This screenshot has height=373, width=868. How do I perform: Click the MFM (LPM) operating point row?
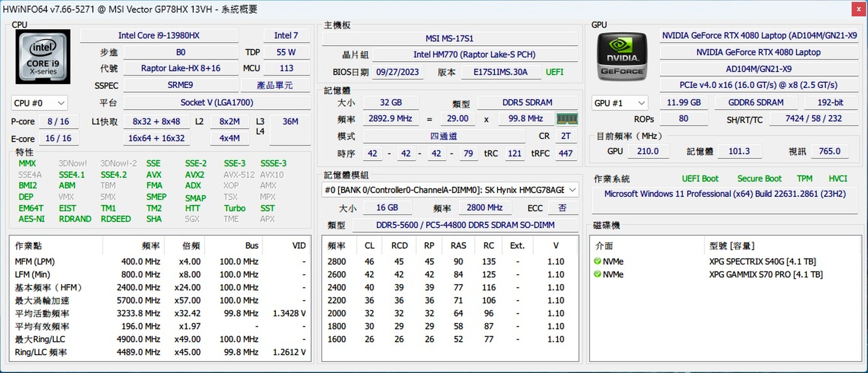(x=160, y=262)
